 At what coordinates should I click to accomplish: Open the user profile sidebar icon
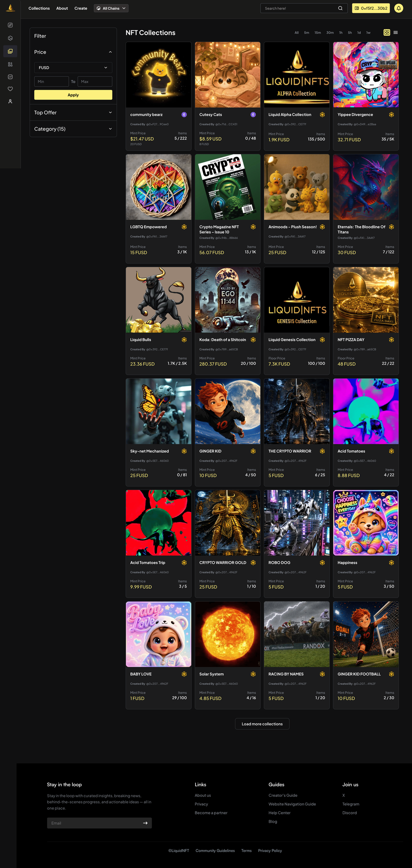(x=10, y=102)
